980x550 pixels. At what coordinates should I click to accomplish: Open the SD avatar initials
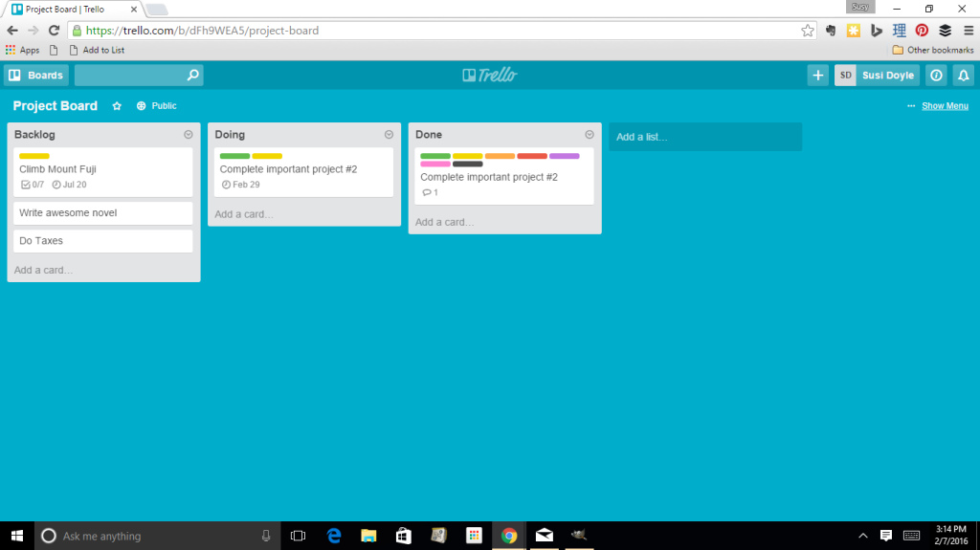tap(845, 75)
